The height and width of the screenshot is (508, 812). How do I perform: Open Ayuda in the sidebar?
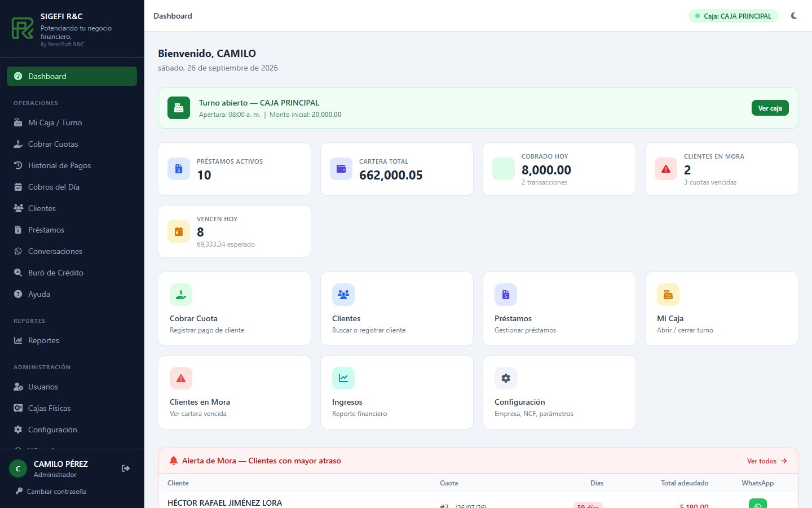click(x=72, y=294)
